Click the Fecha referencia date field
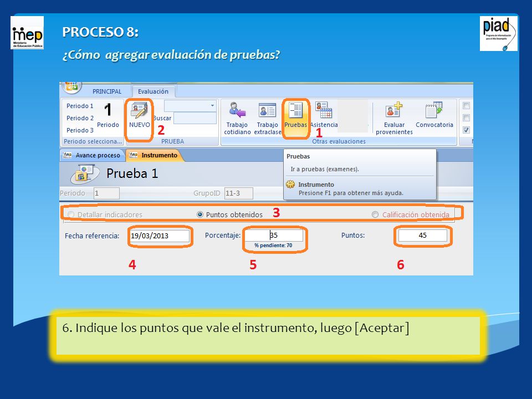532x399 pixels. (x=160, y=236)
